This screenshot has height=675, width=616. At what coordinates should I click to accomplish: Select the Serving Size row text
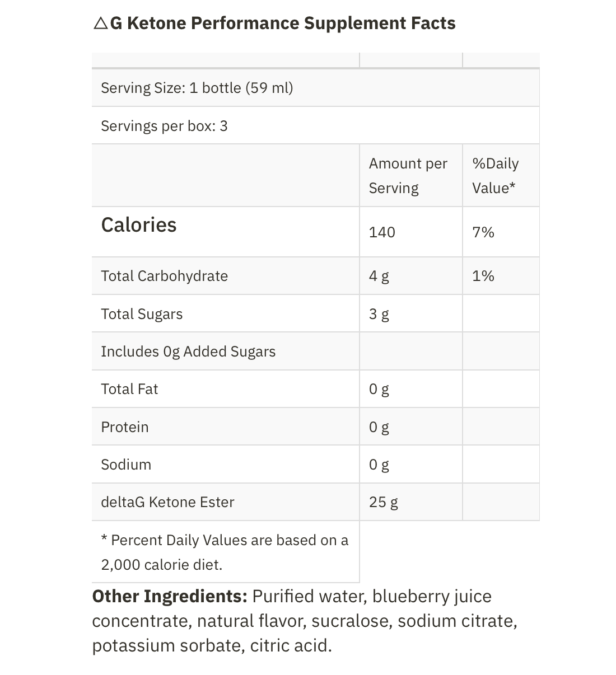click(x=197, y=88)
